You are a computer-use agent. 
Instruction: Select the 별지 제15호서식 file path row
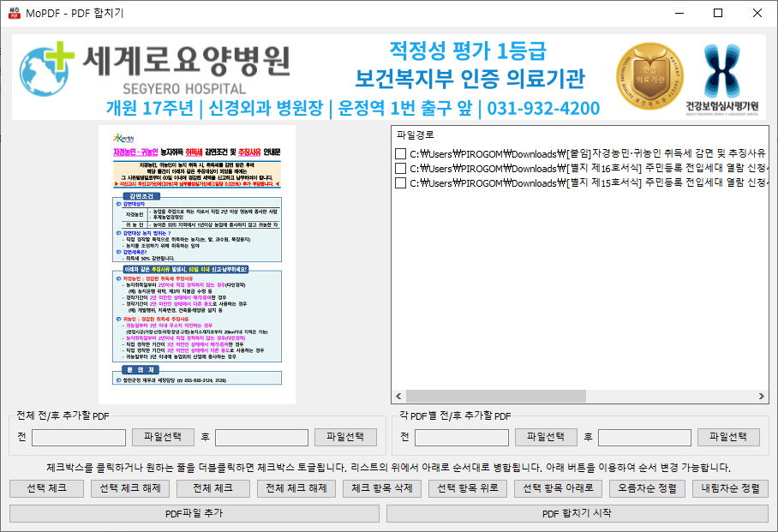(x=582, y=182)
